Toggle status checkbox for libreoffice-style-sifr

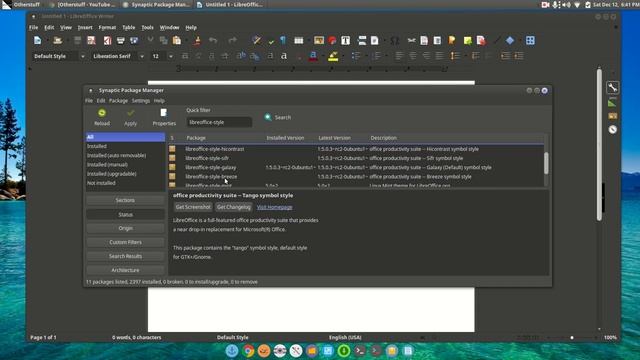(x=172, y=158)
